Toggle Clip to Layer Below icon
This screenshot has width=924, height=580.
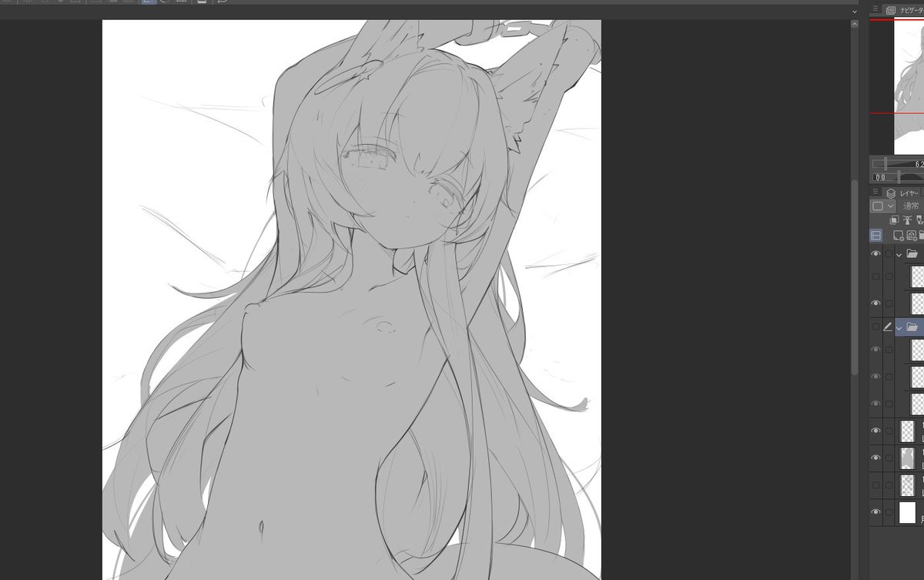(x=895, y=220)
